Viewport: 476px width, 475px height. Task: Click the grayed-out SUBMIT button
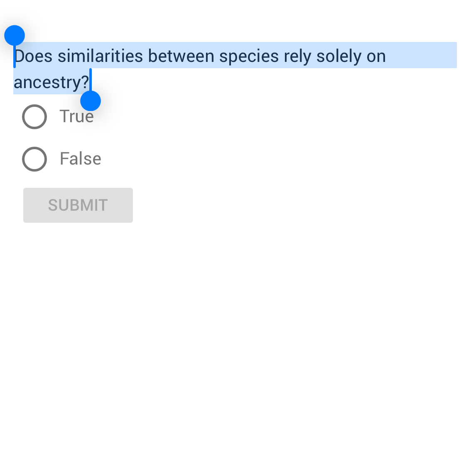(x=78, y=205)
